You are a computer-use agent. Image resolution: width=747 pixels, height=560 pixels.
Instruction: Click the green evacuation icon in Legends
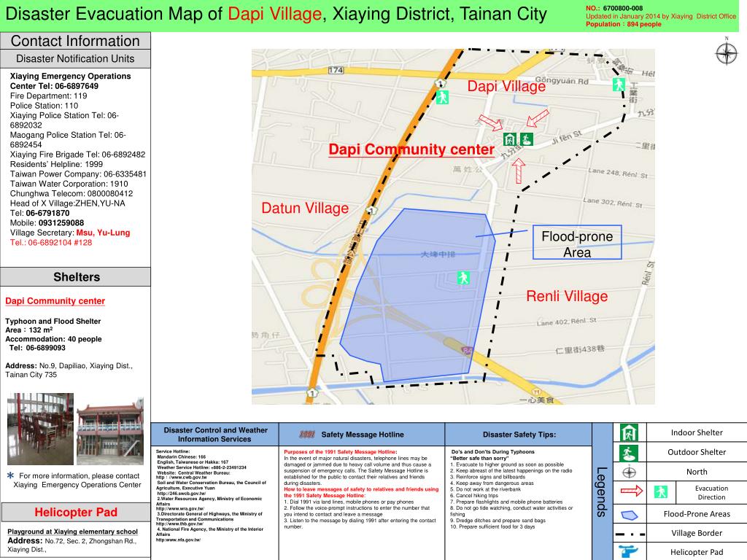661,491
